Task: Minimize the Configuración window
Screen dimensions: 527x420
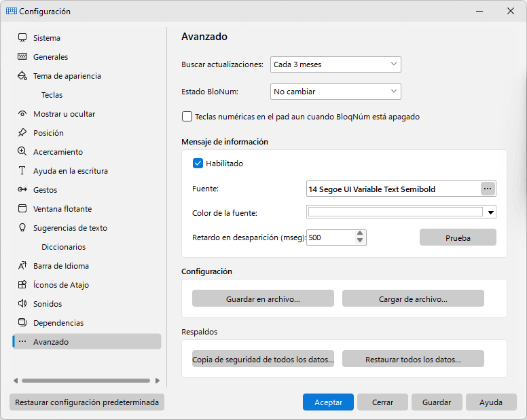Action: tap(479, 11)
